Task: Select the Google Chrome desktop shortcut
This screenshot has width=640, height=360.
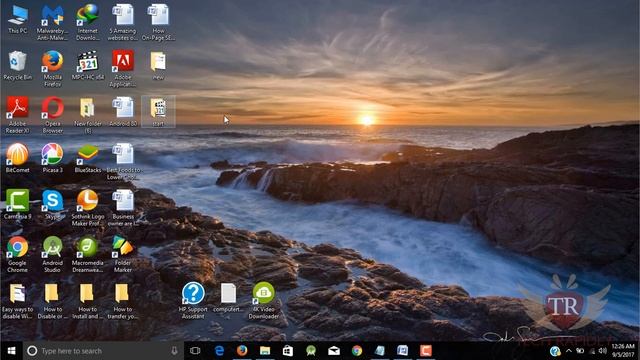Action: point(18,255)
